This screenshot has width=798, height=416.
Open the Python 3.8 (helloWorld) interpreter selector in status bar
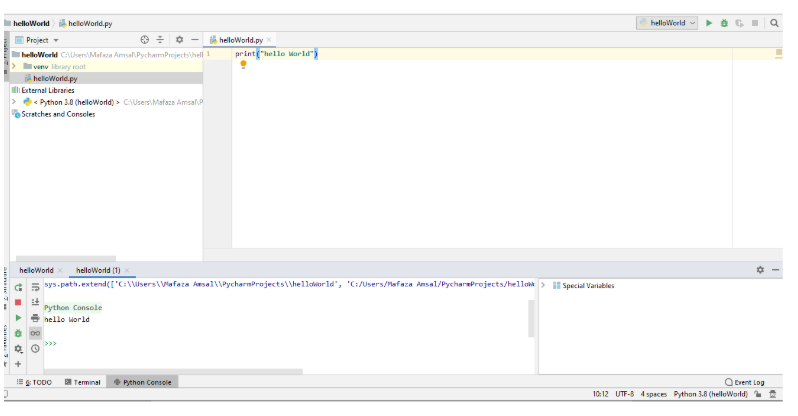click(710, 394)
